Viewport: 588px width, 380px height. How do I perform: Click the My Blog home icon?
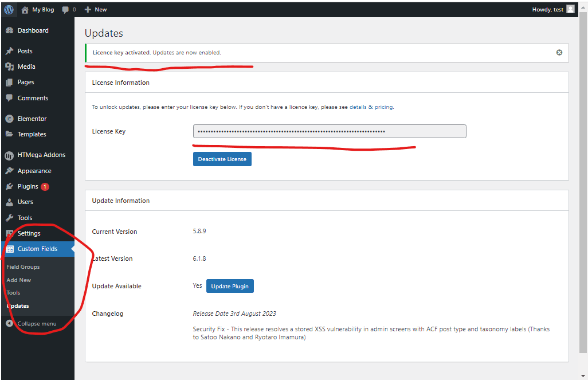coord(25,10)
